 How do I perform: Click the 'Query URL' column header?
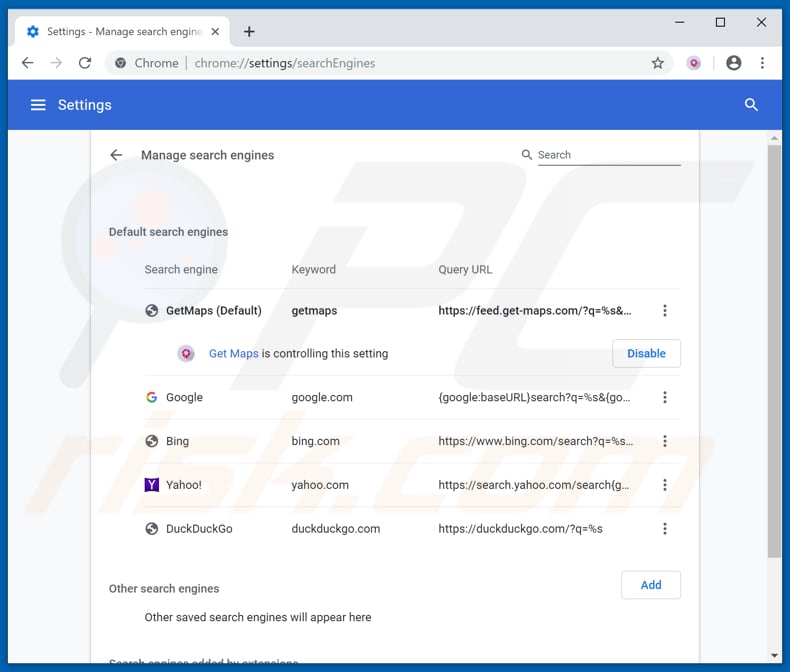pos(465,270)
